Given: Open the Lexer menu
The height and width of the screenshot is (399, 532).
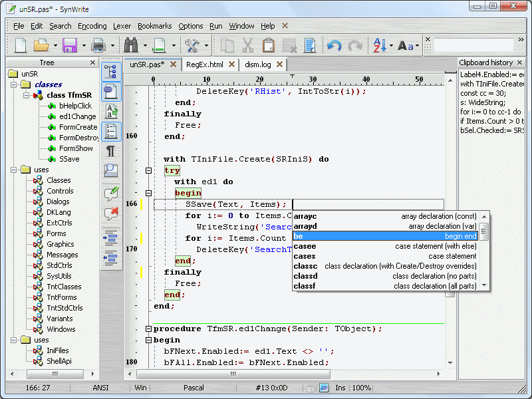Looking at the screenshot, I should [122, 26].
